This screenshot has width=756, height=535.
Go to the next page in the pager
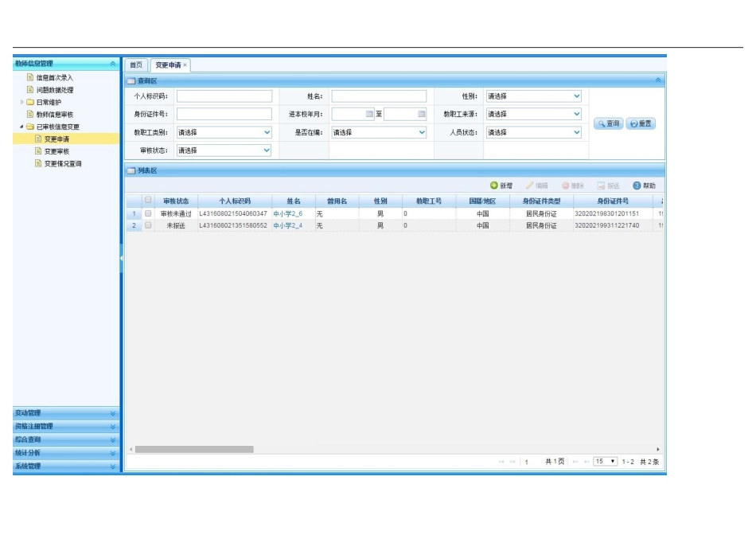[575, 463]
